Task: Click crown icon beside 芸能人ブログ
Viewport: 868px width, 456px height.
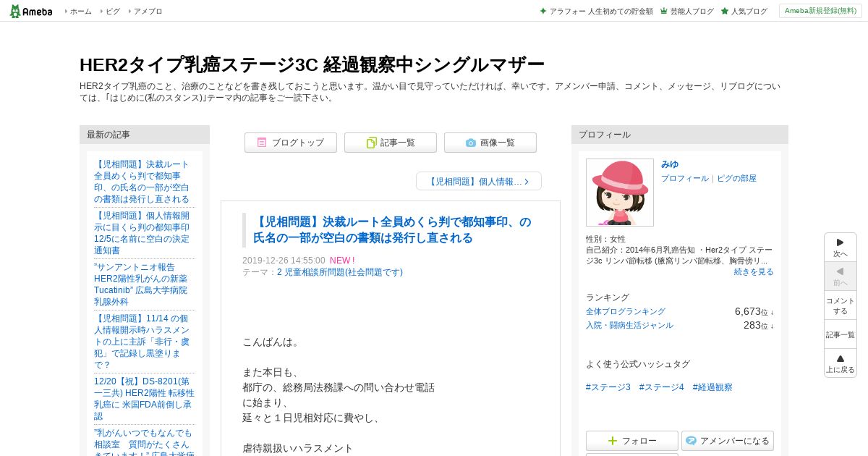Action: pos(663,12)
